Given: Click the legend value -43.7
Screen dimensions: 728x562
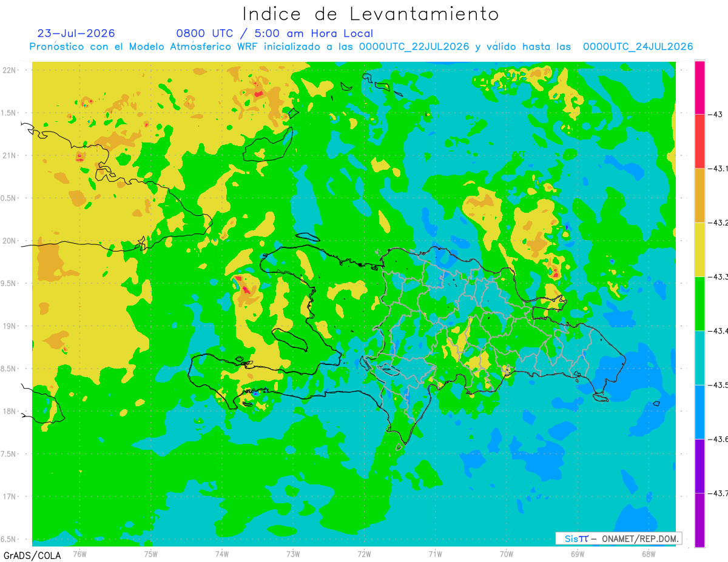Looking at the screenshot, I should pyautogui.click(x=717, y=493).
